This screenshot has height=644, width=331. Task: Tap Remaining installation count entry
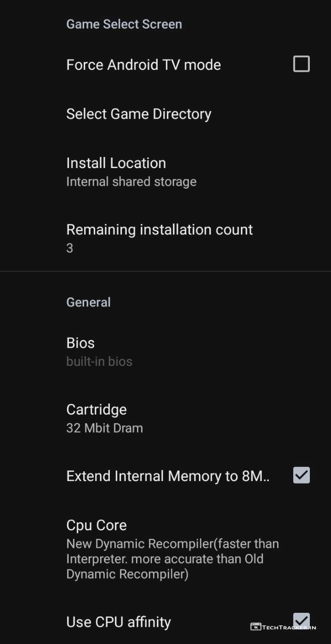click(x=159, y=229)
